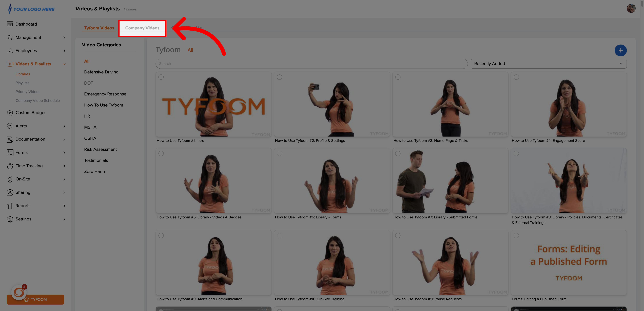Expand the Sharing menu chevron

coord(64,192)
